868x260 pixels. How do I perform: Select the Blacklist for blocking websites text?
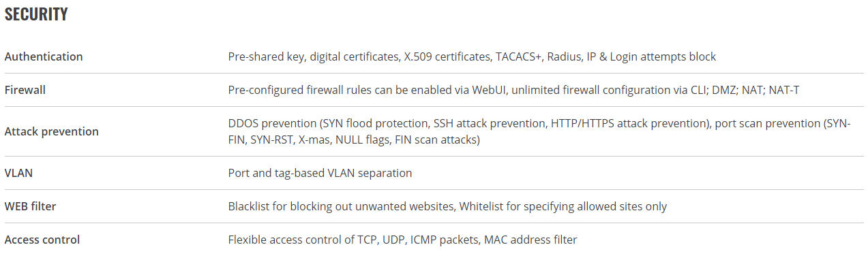point(342,206)
